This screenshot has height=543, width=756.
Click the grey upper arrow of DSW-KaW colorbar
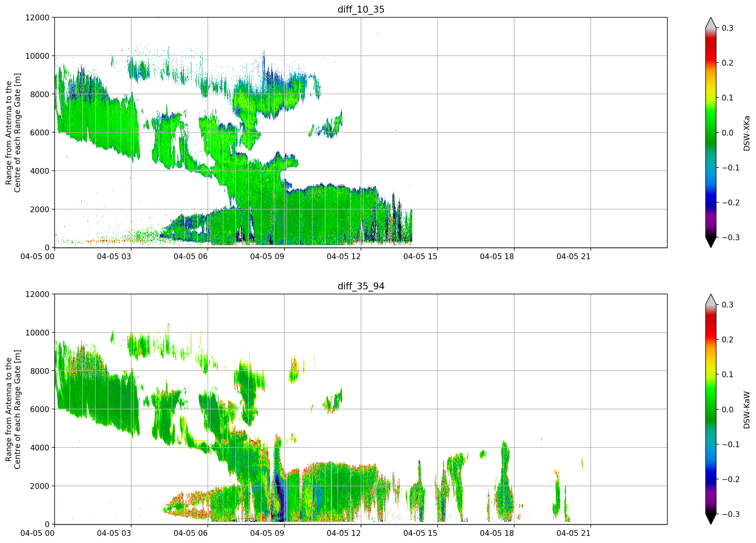(711, 299)
